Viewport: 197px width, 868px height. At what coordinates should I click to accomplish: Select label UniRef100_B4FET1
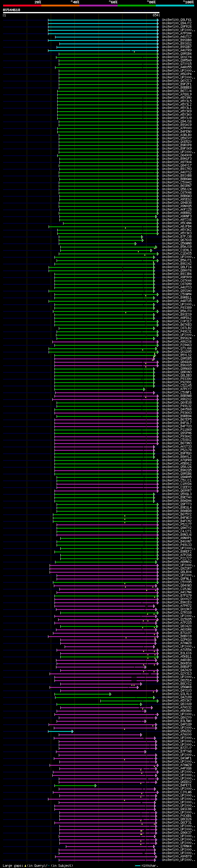point(177,785)
